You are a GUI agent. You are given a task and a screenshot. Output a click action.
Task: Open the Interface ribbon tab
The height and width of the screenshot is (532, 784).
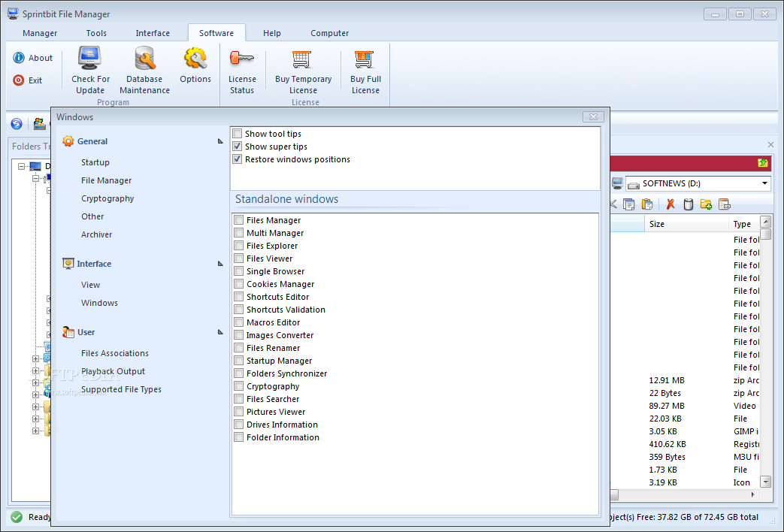tap(153, 33)
